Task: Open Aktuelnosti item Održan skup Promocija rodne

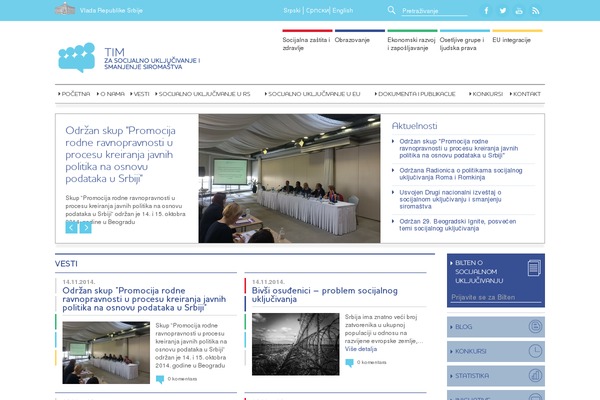Action: tap(458, 149)
